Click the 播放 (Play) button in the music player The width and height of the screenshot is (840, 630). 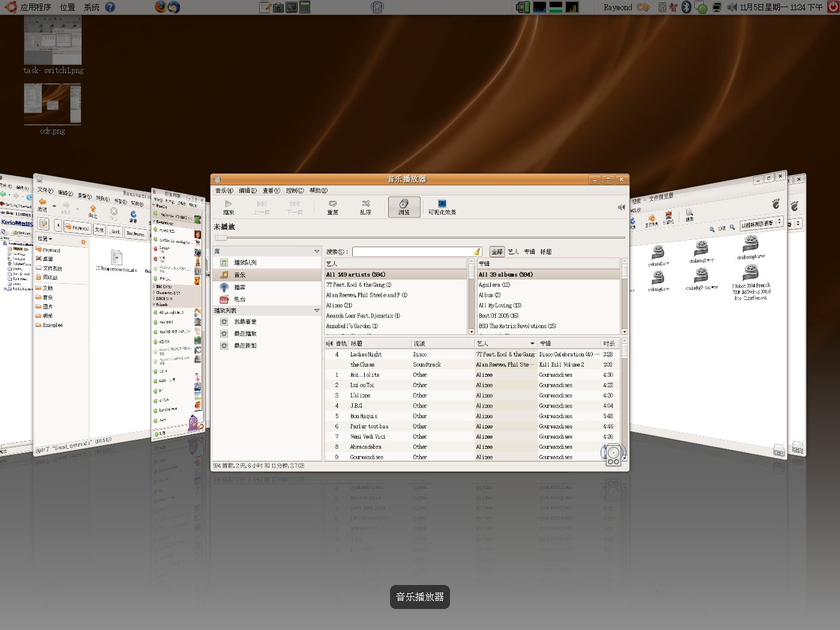tap(228, 207)
